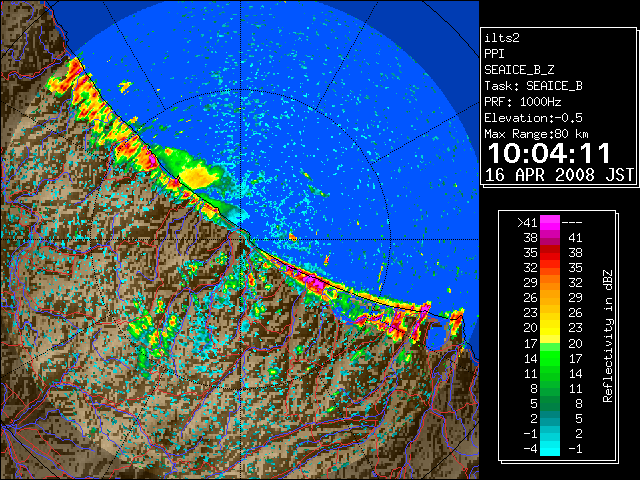Click the 'Max Range:80 km' text
This screenshot has height=480, width=640.
[x=536, y=134]
